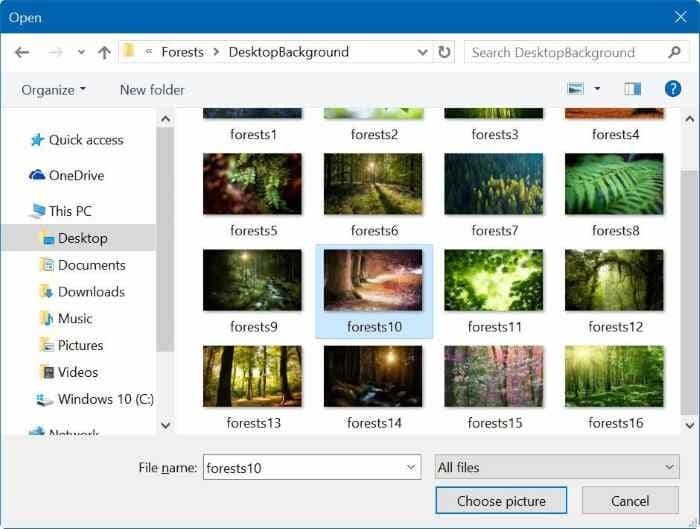The image size is (700, 529).
Task: Select the forests11 thumbnail
Action: pos(494,280)
